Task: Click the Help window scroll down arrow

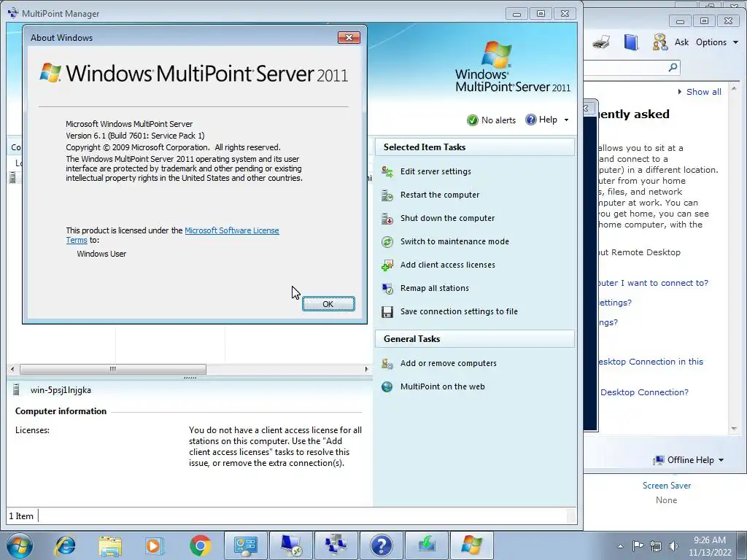Action: (734, 429)
